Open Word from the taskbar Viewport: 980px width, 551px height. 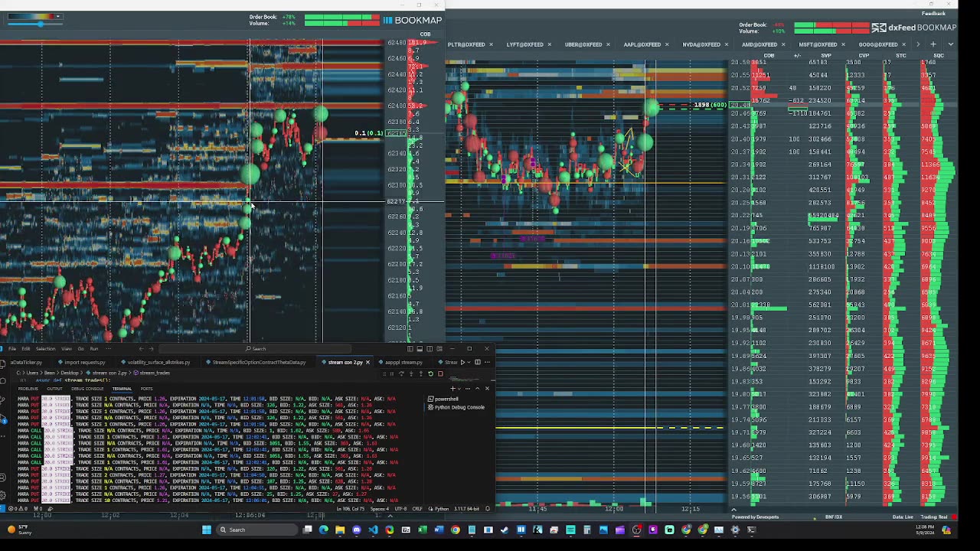click(439, 530)
